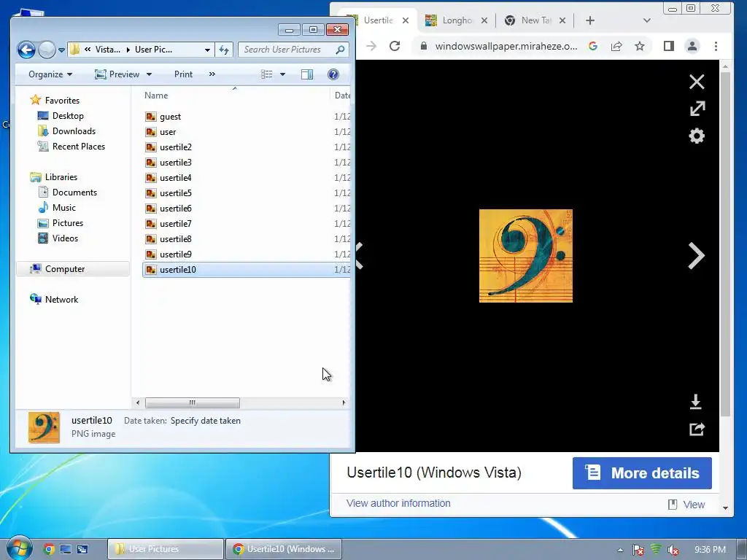The height and width of the screenshot is (560, 747).
Task: Click the usertile10 thumbnail in the details pane
Action: 44,427
